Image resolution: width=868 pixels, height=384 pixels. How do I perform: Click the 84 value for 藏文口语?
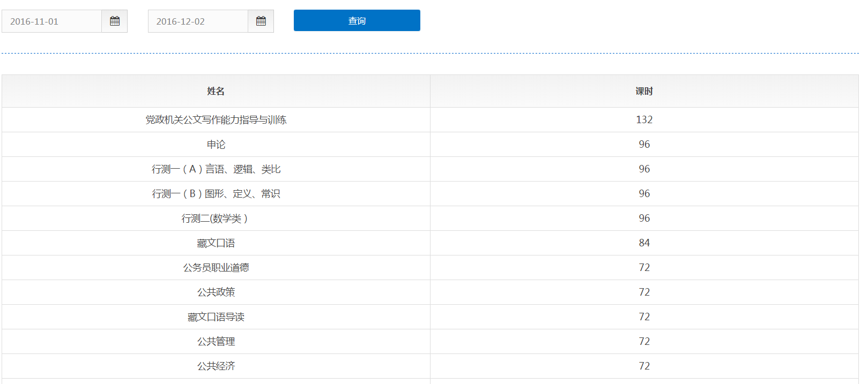coord(644,243)
